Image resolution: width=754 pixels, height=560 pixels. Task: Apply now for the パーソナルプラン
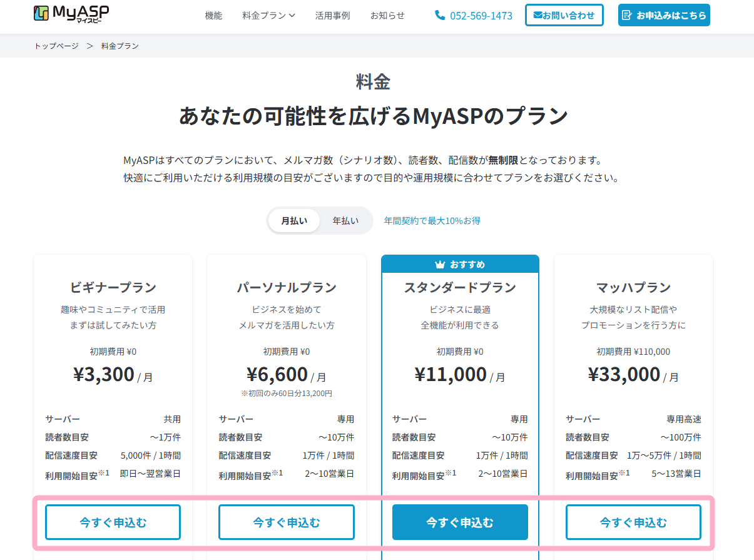coord(286,522)
